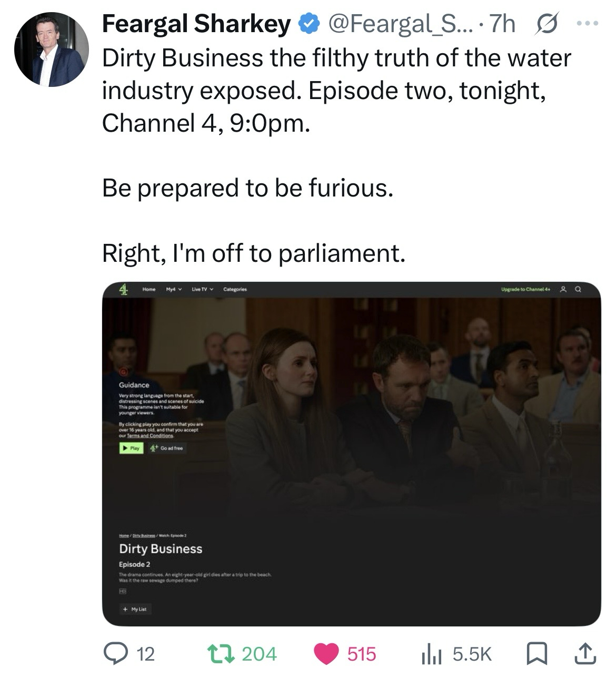Expand the My4 dropdown in nav
The width and height of the screenshot is (616, 688).
click(173, 289)
